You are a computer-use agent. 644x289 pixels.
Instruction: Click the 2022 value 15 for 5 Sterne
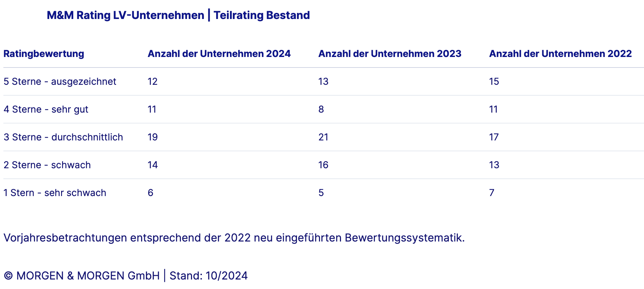(494, 81)
